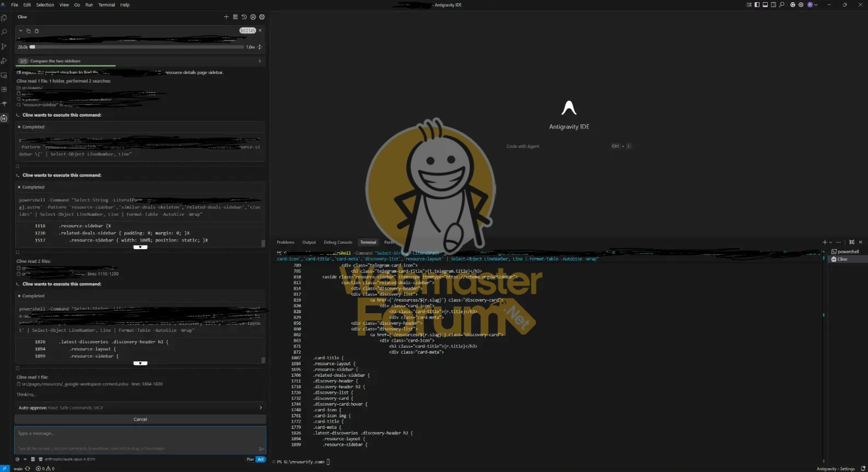Switch to the Output tab
868x472 pixels.
click(x=309, y=243)
